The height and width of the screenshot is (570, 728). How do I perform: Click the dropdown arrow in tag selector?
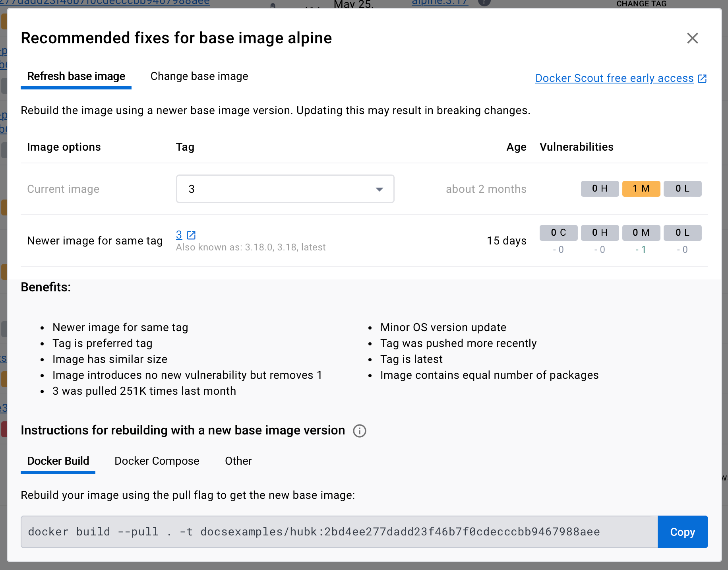[379, 189]
